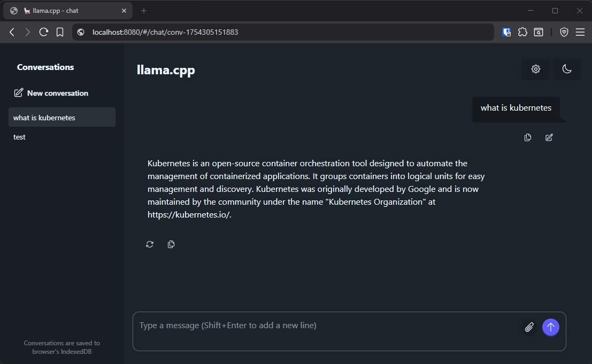This screenshot has height=364, width=592.
Task: Minimize the browser window
Action: [530, 11]
